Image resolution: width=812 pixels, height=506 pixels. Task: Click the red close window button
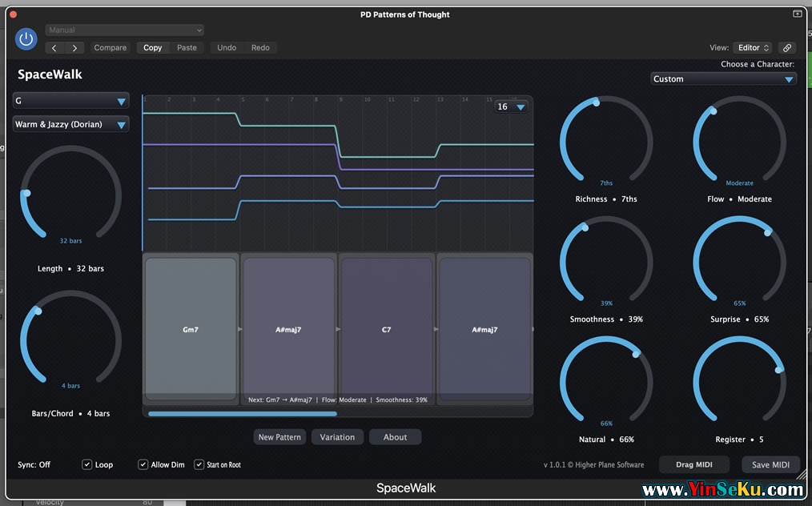(x=14, y=14)
